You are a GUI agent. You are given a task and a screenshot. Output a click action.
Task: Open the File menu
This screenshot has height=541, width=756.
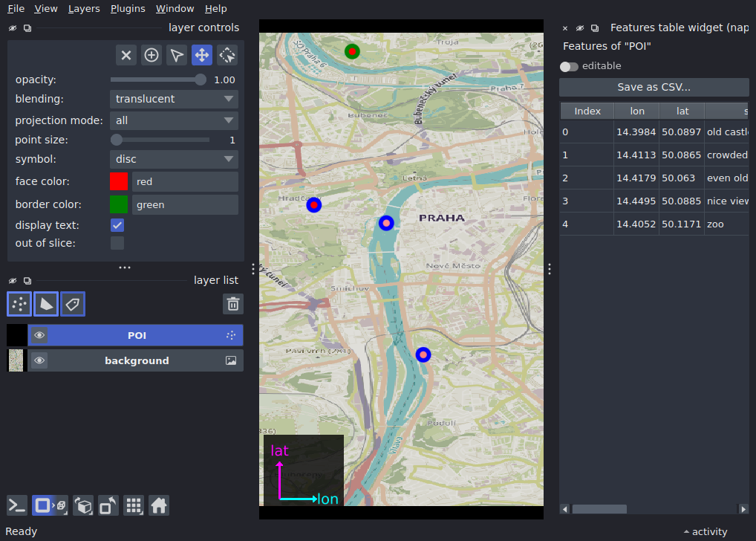pos(16,9)
